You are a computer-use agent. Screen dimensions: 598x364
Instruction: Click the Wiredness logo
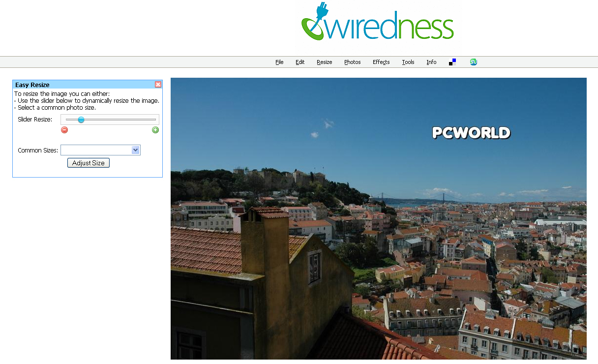click(x=377, y=22)
